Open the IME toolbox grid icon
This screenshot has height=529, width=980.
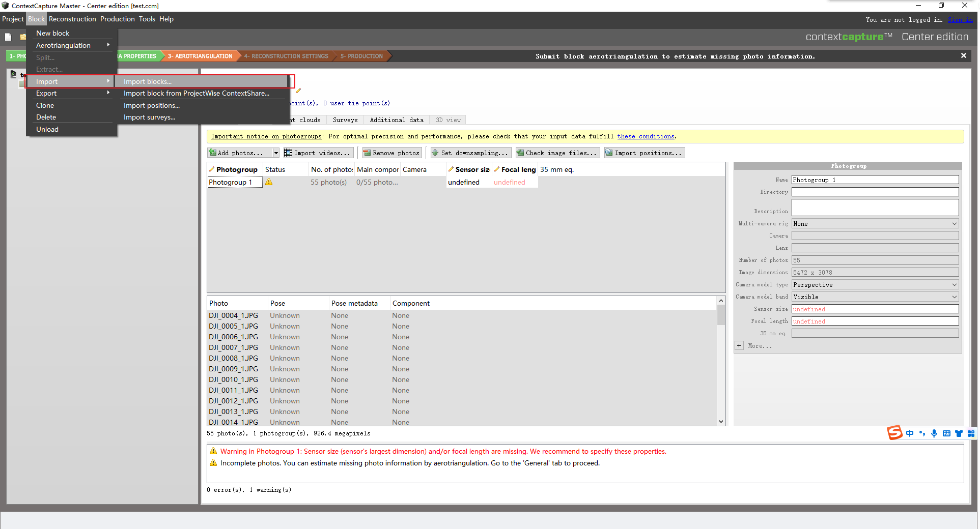[x=971, y=433]
